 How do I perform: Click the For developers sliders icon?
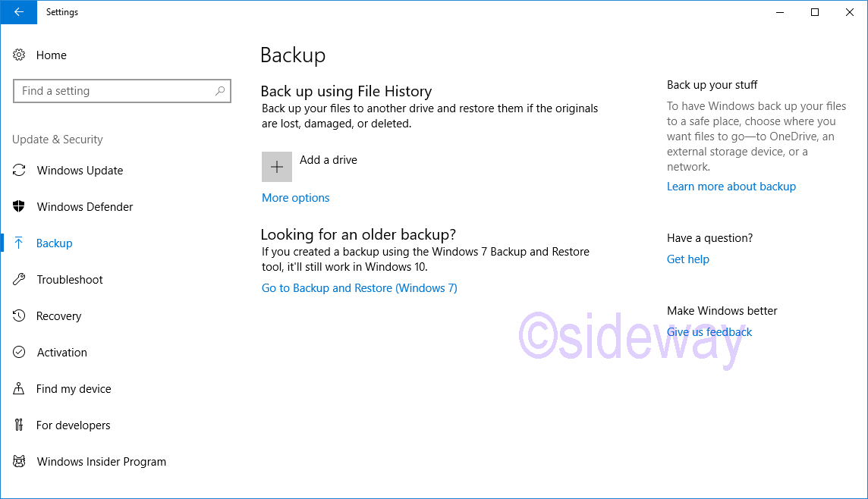click(20, 425)
